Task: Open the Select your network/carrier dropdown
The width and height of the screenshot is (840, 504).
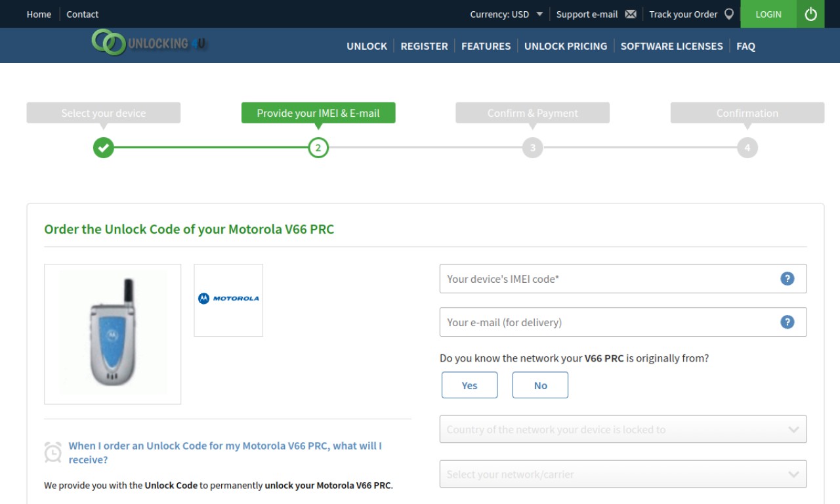Action: tap(623, 474)
